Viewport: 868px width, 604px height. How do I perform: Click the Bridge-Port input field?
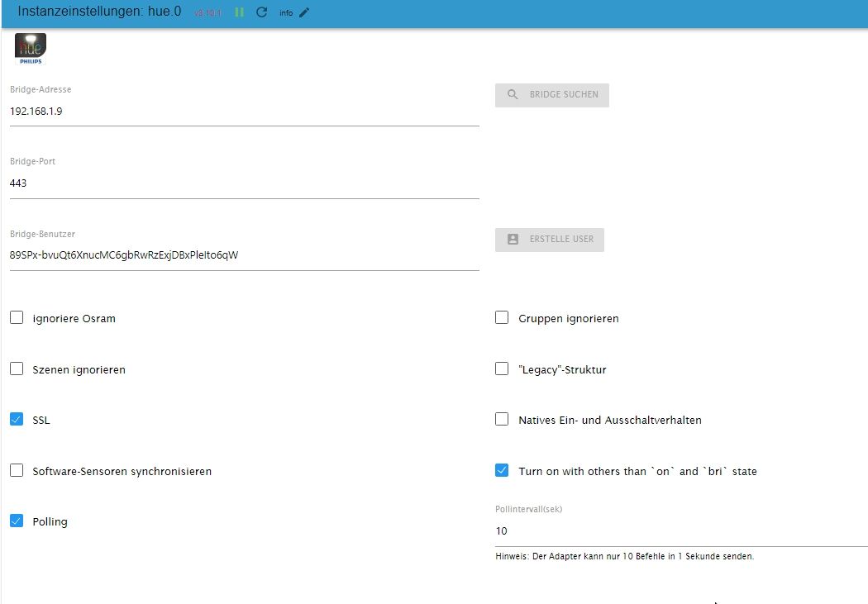244,183
